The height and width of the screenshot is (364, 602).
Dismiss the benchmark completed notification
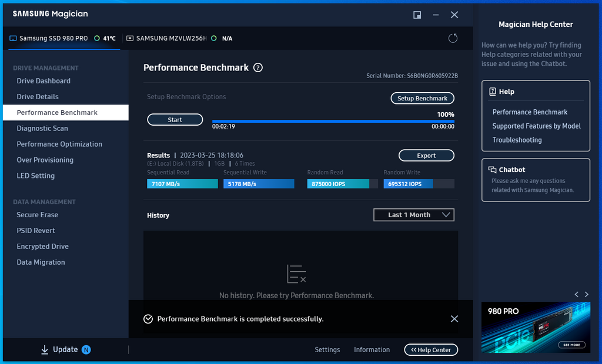click(x=454, y=319)
